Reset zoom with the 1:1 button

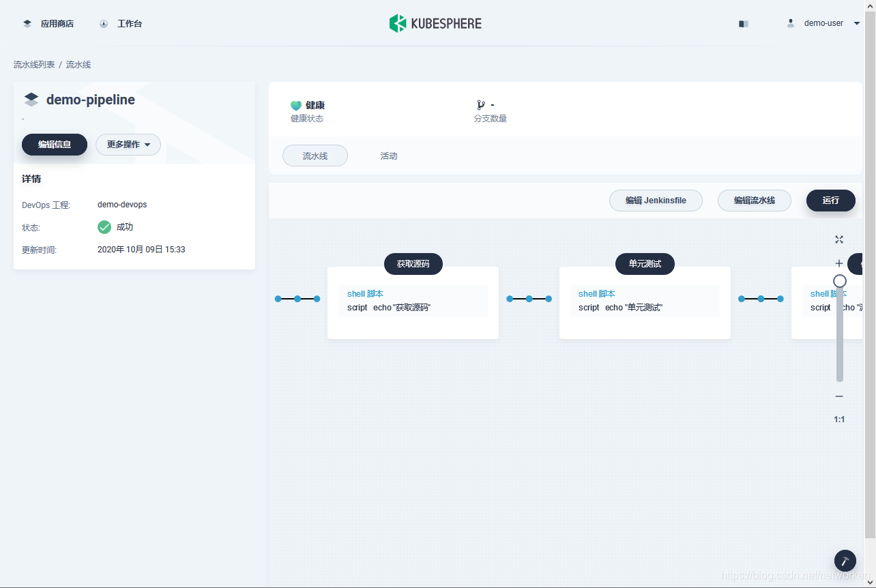point(839,420)
